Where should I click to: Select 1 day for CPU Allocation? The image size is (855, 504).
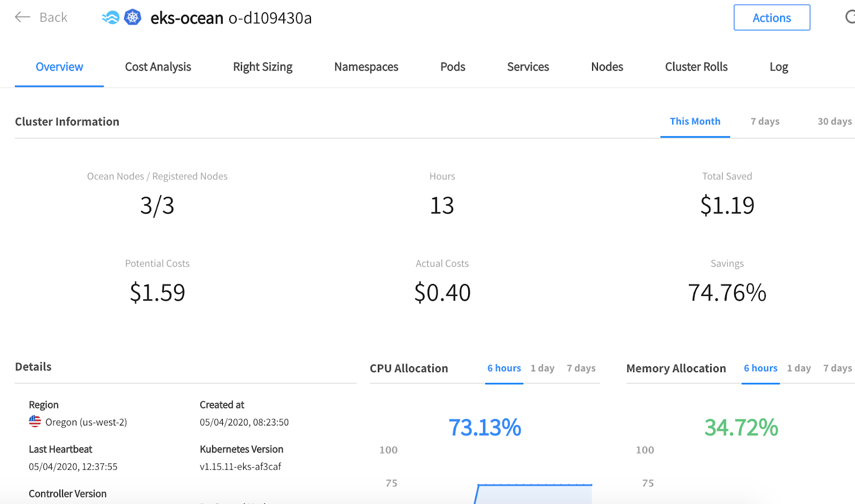click(542, 368)
